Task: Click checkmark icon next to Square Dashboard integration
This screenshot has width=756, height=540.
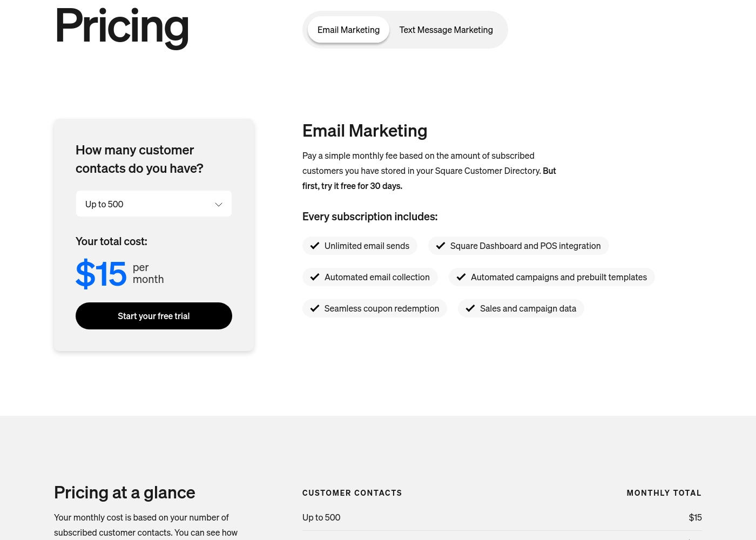Action: pos(441,246)
